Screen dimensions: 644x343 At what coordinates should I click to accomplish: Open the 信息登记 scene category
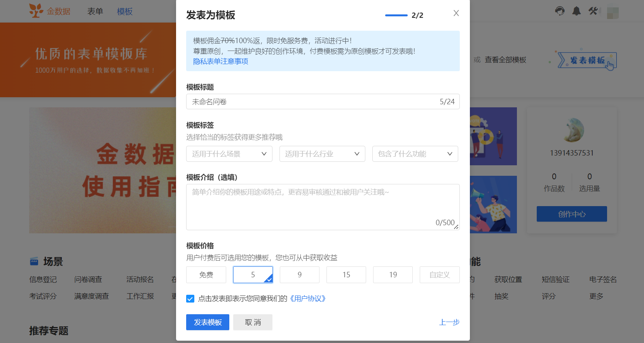click(x=43, y=280)
